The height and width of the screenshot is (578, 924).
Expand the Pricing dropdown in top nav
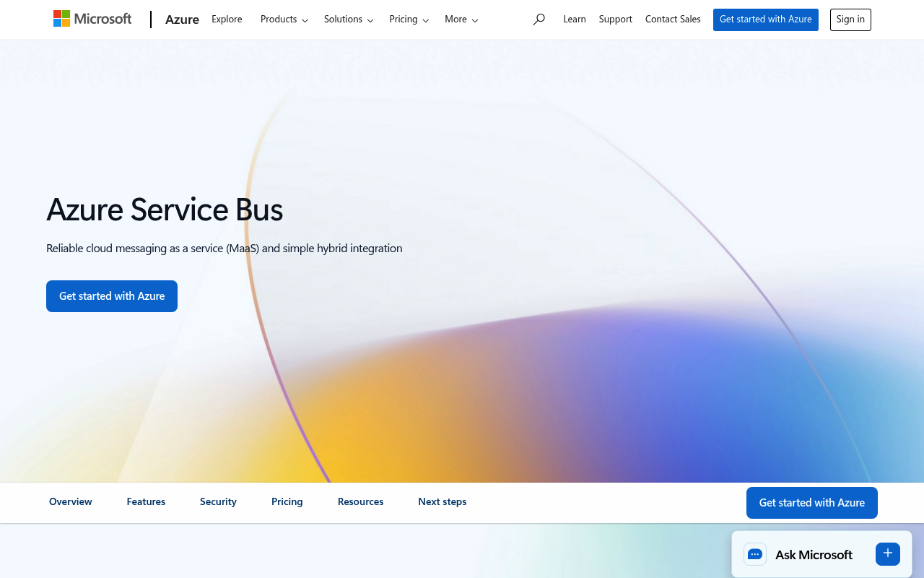click(x=409, y=20)
